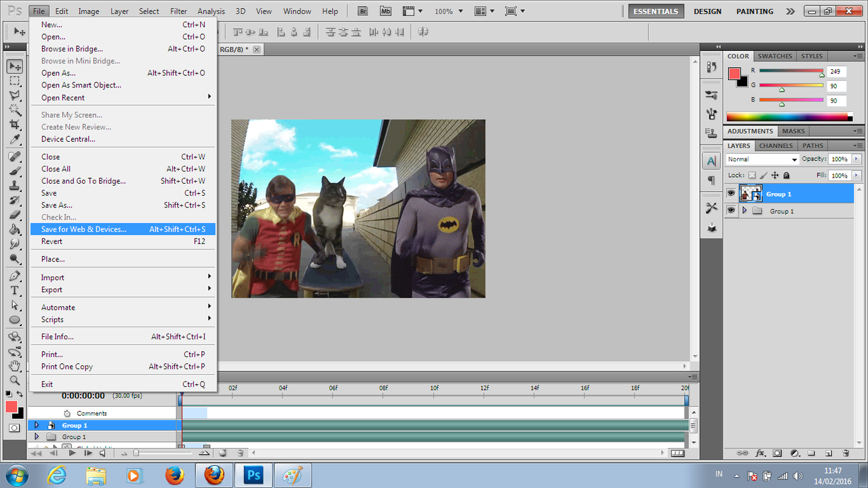This screenshot has width=868, height=488.
Task: Add a layer style with fx icon
Action: click(760, 453)
